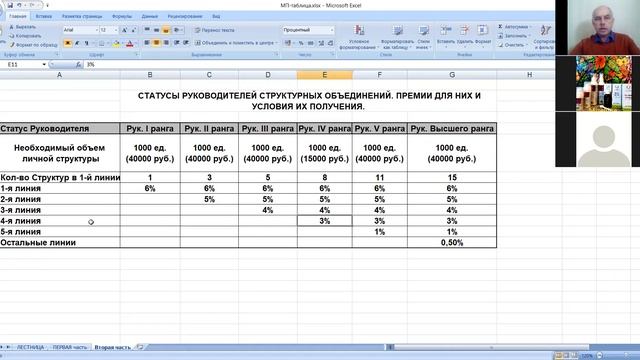Image resolution: width=640 pixels, height=360 pixels.
Task: Insert cells with Вставить
Action: tap(446, 36)
